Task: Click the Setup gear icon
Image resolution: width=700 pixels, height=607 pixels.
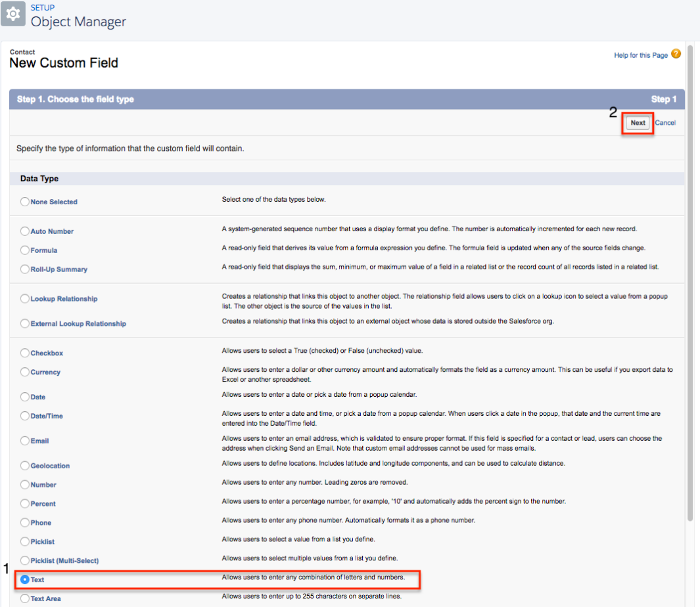Action: [13, 14]
